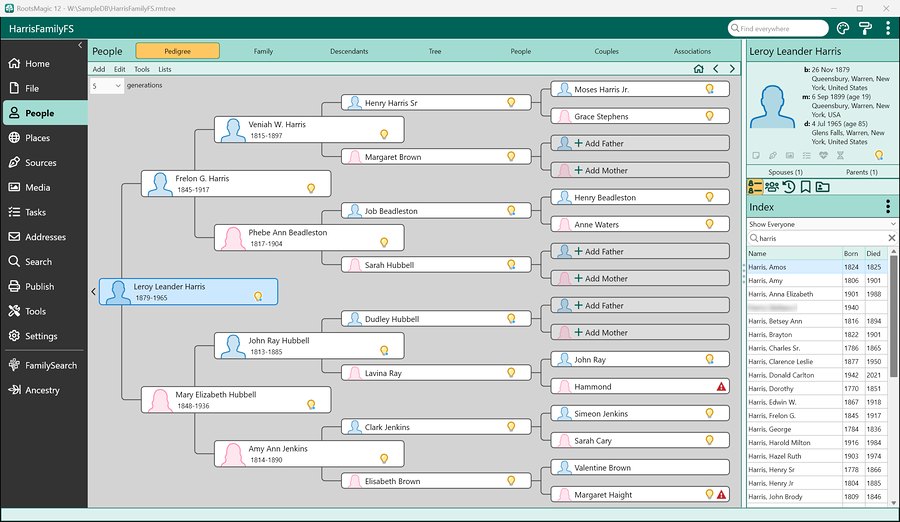Open the Index panel three-dot menu

coord(887,207)
